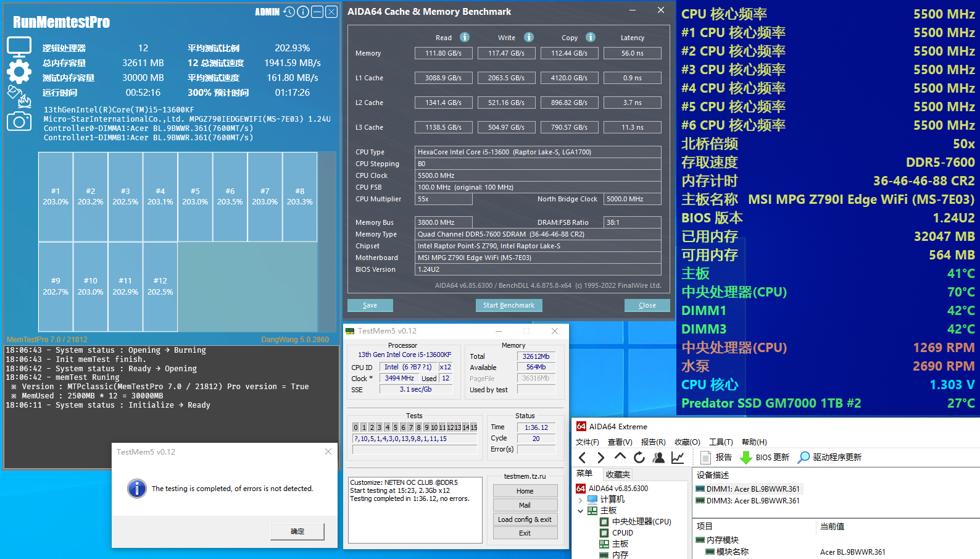Viewport: 980px width, 559px height.
Task: Open RunMemtestPro settings gear icon
Action: pyautogui.click(x=19, y=72)
